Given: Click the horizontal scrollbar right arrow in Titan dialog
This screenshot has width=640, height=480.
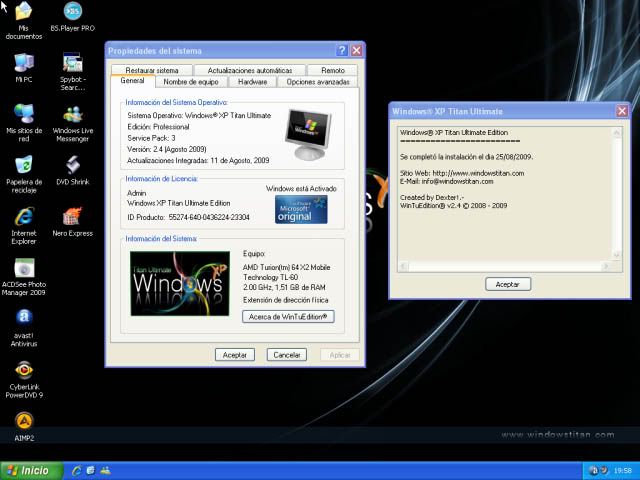Looking at the screenshot, I should pyautogui.click(x=606, y=267).
